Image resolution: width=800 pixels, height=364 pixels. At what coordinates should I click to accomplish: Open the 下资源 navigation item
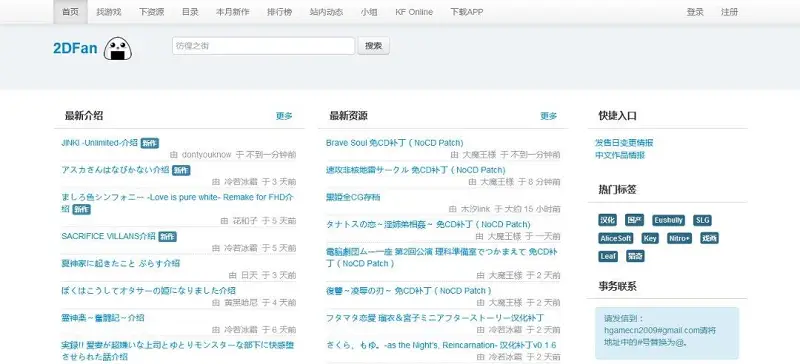point(152,12)
